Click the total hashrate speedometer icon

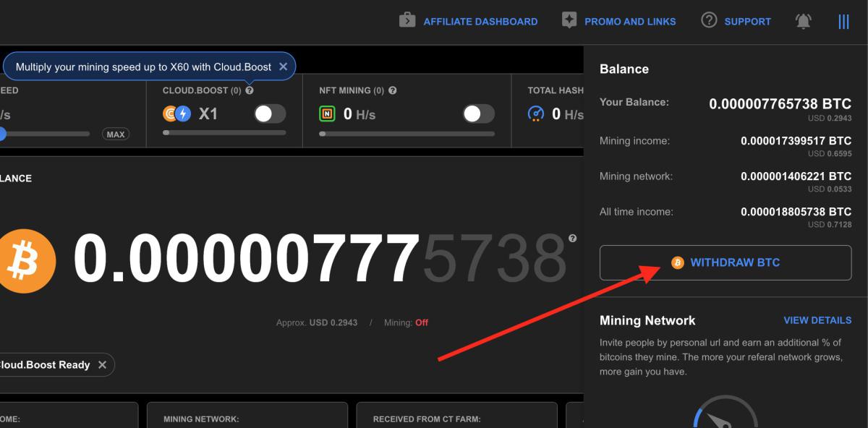tap(536, 114)
